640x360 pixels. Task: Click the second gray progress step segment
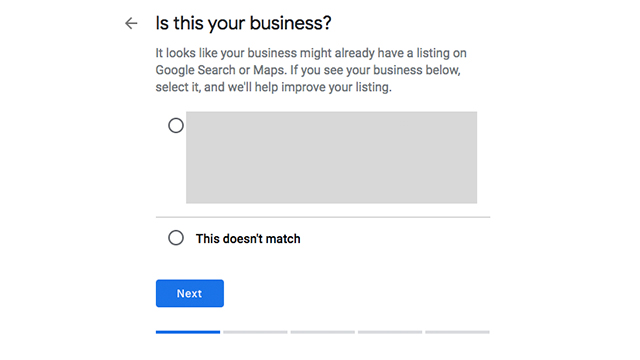tap(255, 332)
